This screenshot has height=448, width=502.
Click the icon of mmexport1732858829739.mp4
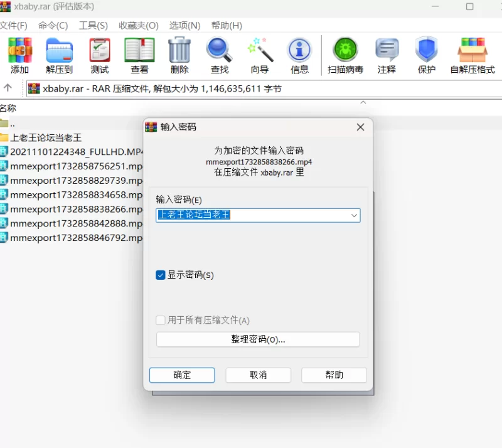click(4, 180)
